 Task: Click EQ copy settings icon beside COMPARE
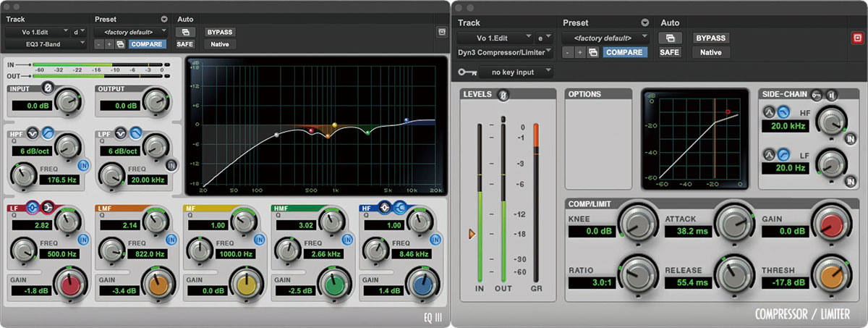[120, 44]
